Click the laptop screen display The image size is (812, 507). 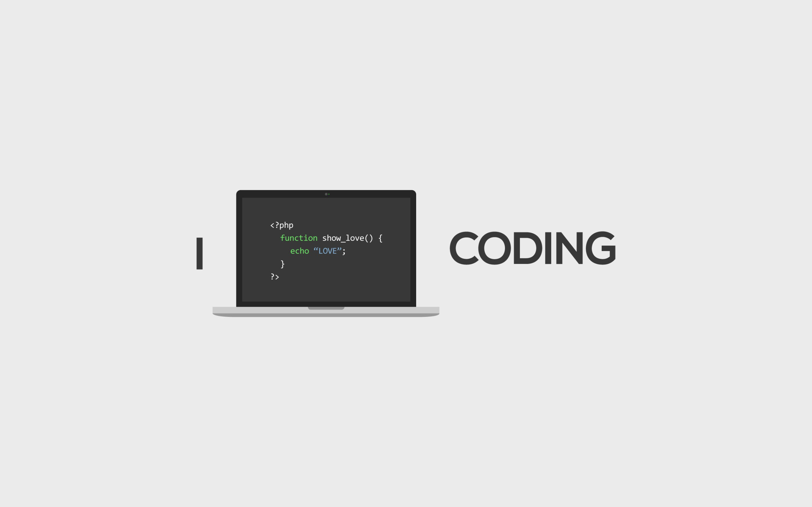point(326,248)
